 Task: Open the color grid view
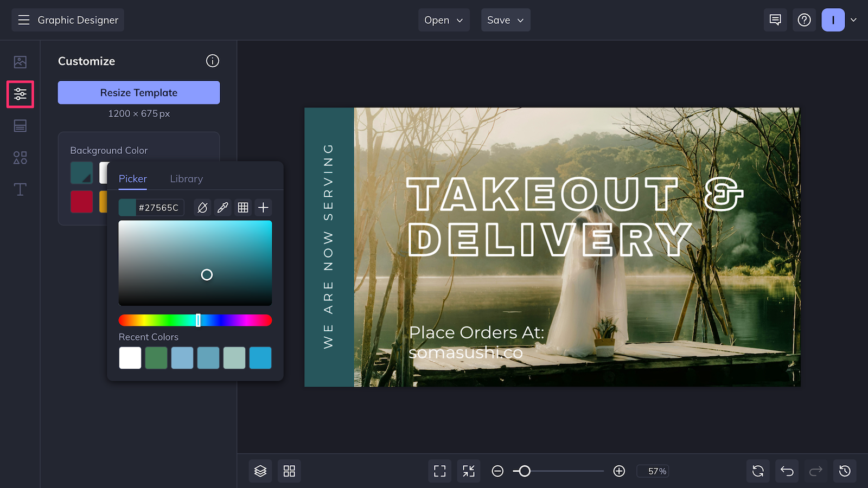tap(242, 207)
